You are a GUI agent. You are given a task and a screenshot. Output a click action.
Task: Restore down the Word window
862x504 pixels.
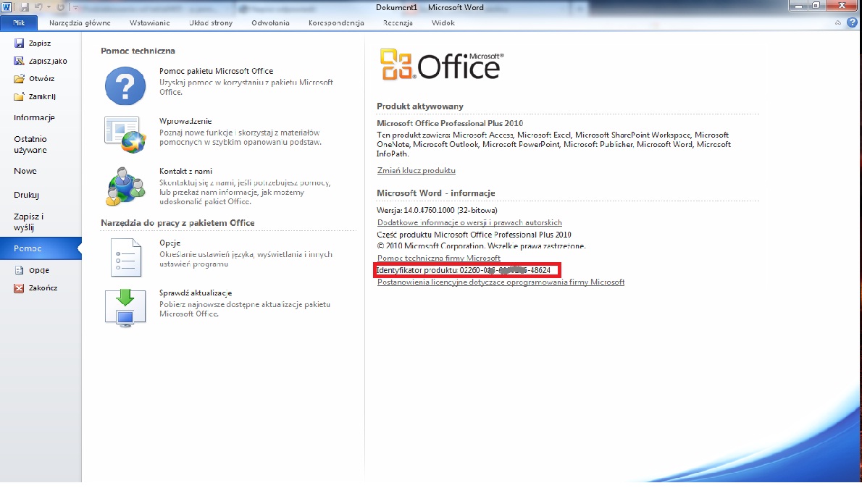tap(816, 6)
